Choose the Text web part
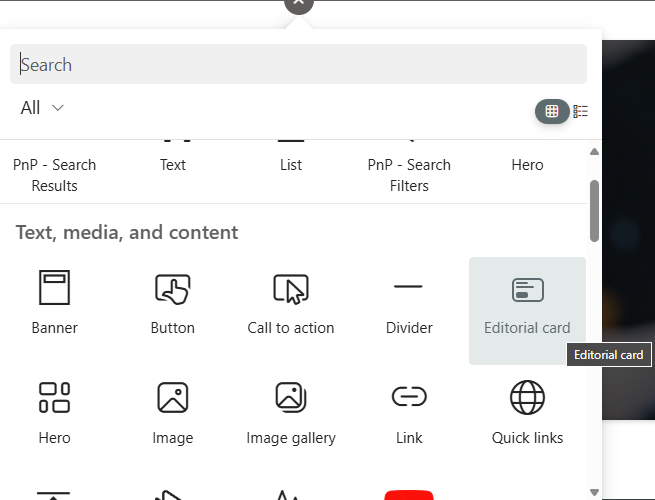 tap(173, 165)
